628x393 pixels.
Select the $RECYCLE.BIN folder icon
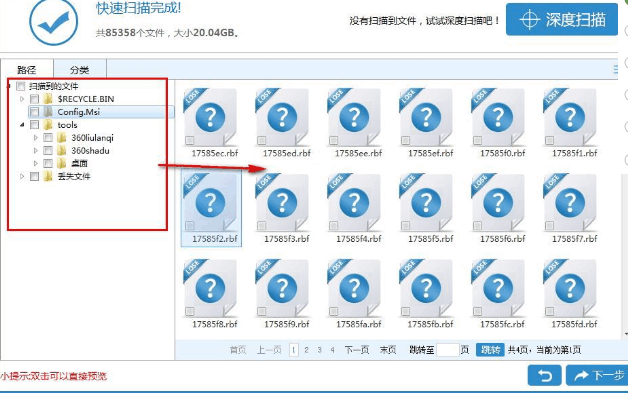[48, 99]
